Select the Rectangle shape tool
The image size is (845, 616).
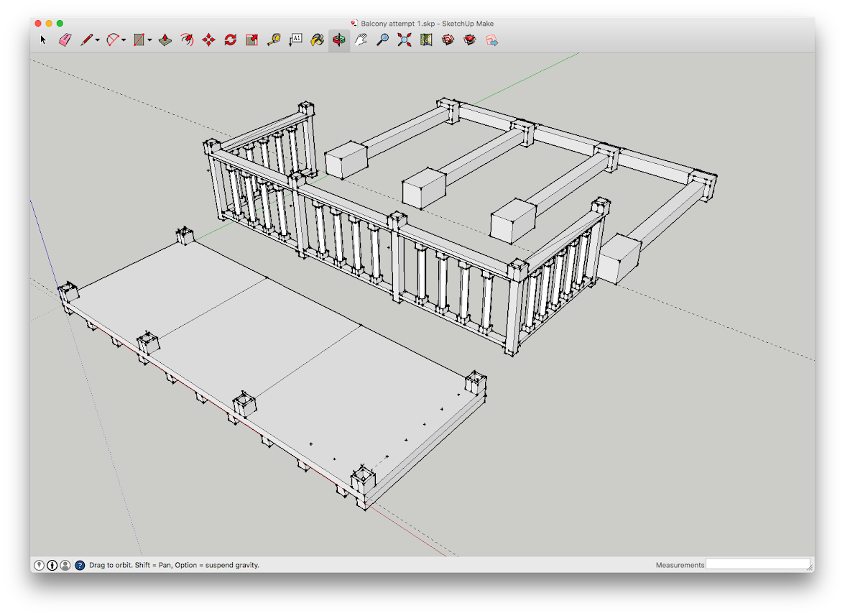point(139,40)
